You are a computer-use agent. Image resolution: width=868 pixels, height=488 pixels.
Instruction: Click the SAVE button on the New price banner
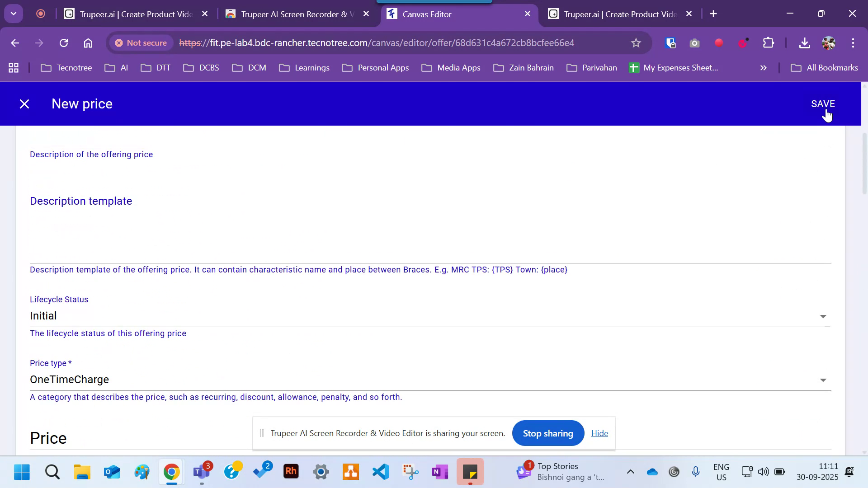823,103
